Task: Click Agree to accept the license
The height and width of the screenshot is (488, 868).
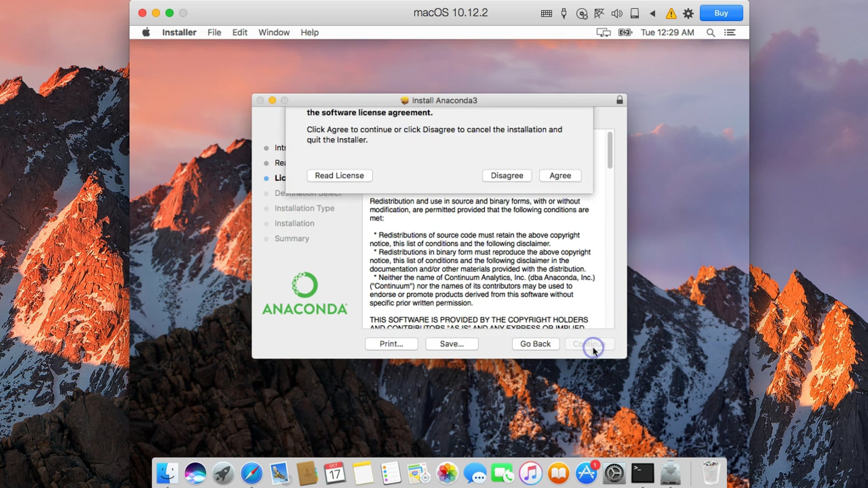Action: click(560, 176)
